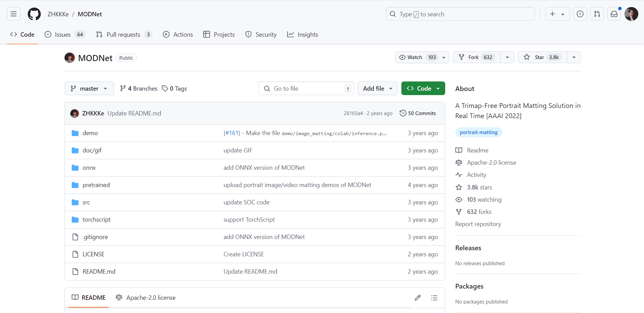Click the commit history clock icon
Viewport: 644px width, 313px height.
click(403, 113)
